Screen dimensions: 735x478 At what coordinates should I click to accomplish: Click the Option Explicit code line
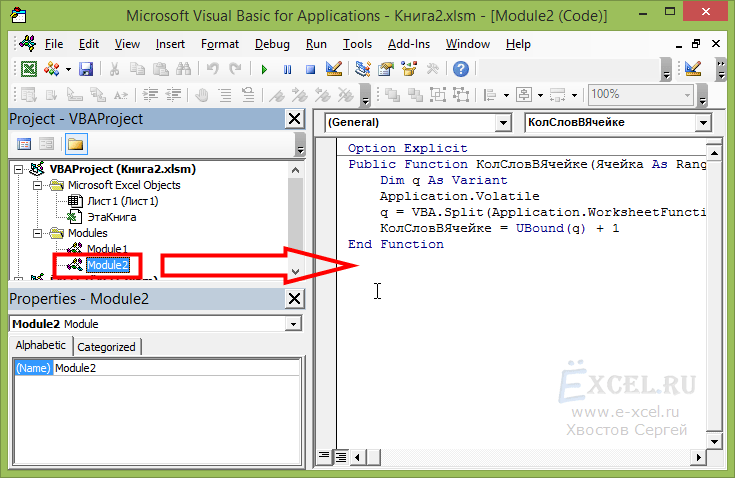pyautogui.click(x=407, y=148)
